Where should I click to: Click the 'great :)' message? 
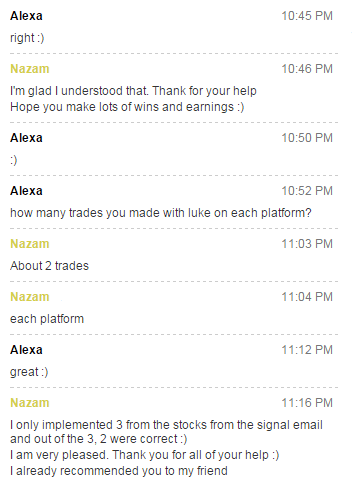[x=29, y=372]
